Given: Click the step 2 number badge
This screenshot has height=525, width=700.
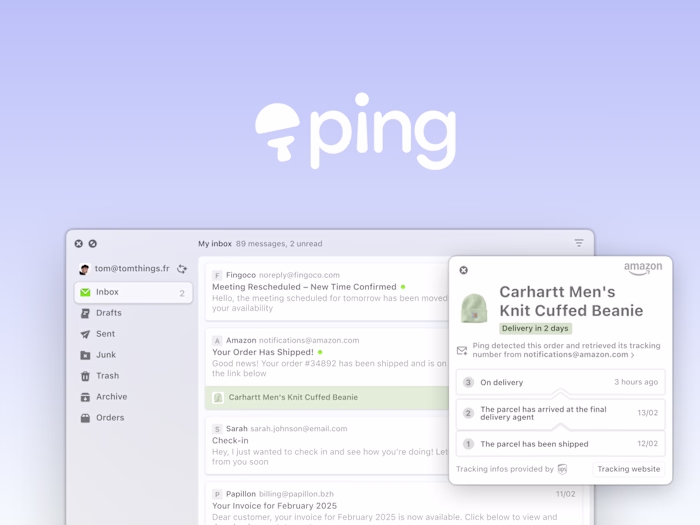Looking at the screenshot, I should coord(468,413).
